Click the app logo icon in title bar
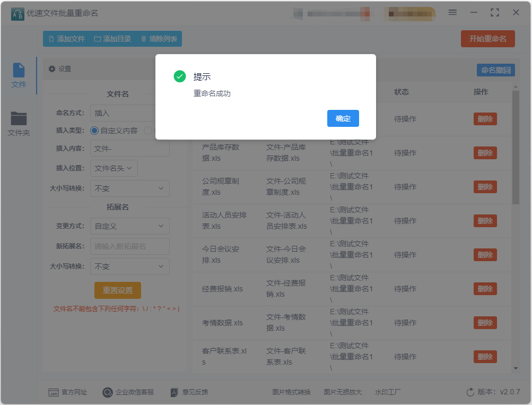This screenshot has width=532, height=405. pyautogui.click(x=18, y=14)
